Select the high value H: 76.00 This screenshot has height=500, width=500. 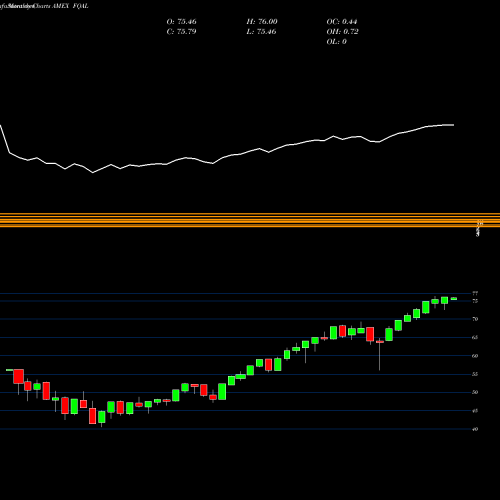coord(262,22)
